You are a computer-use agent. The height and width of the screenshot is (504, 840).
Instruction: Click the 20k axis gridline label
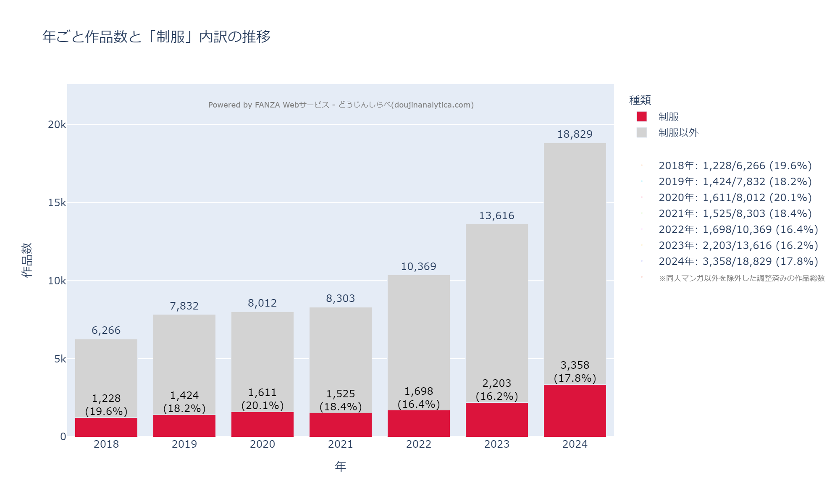pyautogui.click(x=57, y=123)
